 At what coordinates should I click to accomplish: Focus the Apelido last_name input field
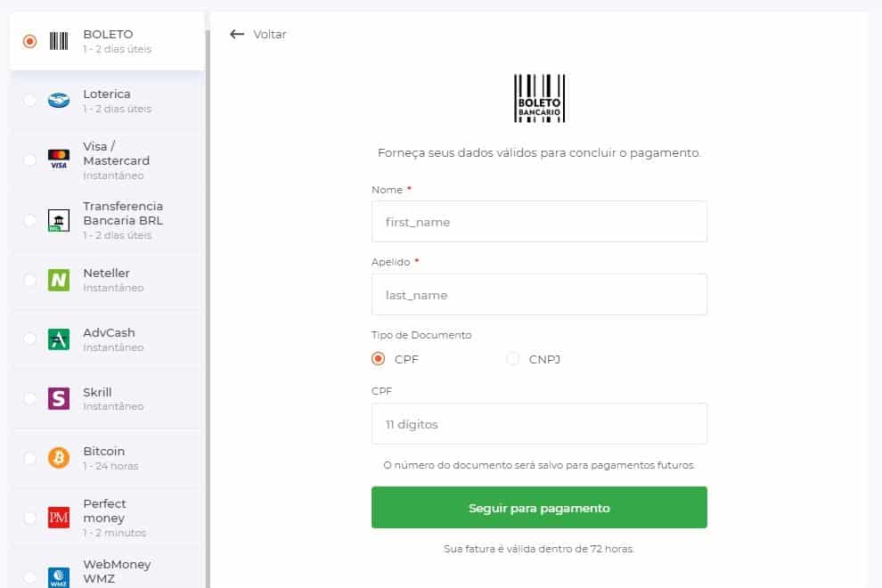[539, 294]
